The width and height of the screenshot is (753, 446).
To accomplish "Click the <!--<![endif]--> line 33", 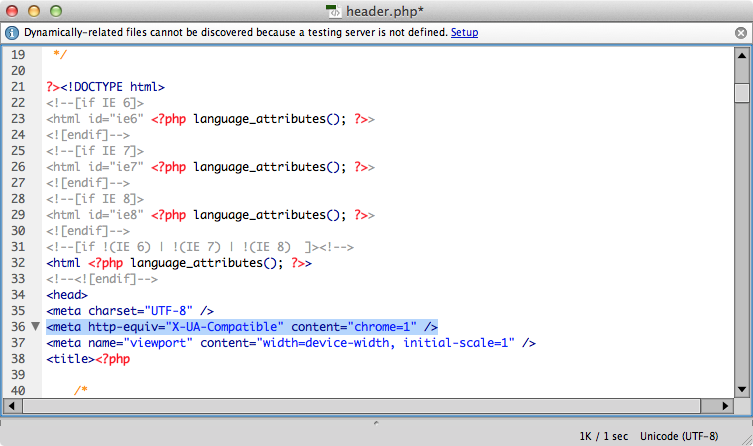I will [x=102, y=279].
